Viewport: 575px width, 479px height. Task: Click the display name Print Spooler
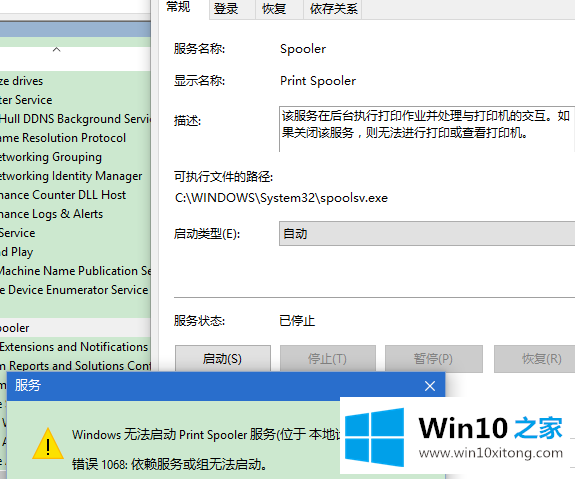pyautogui.click(x=318, y=81)
